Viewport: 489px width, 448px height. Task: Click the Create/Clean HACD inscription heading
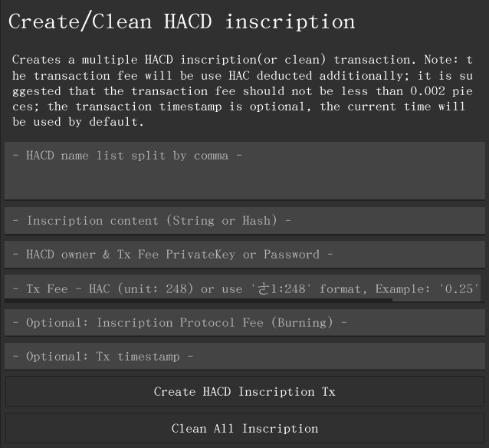182,21
